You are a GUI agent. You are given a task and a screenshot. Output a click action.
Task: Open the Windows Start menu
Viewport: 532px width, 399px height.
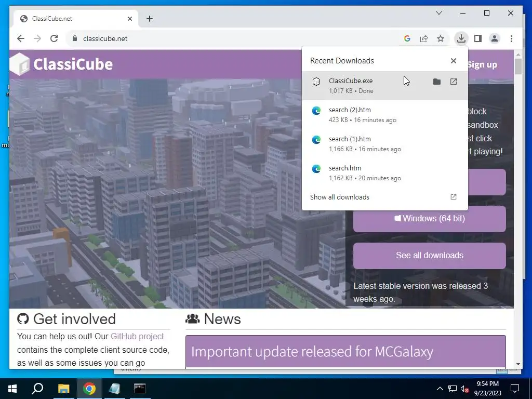coord(12,389)
